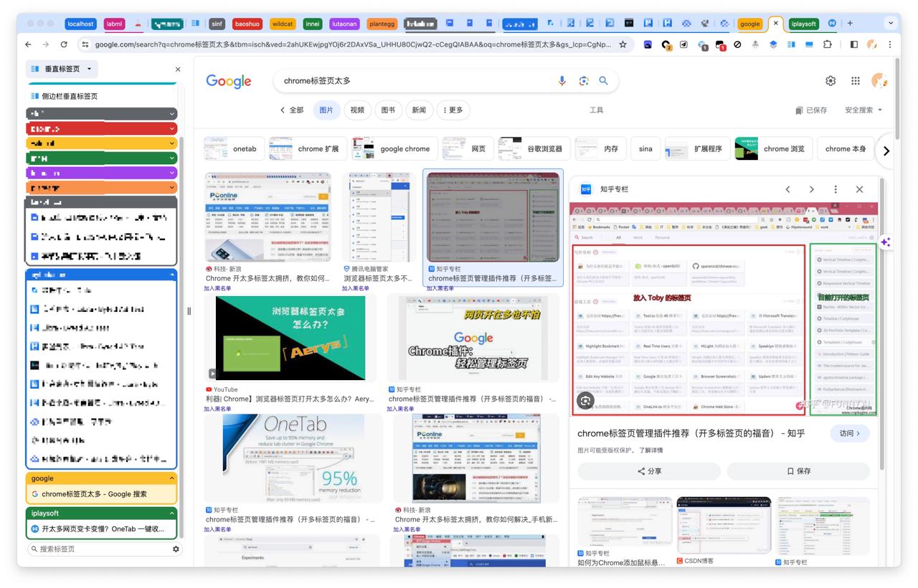Screen dimensions: 918x588
Task: Open the PConline 科技-新浪 image result
Action: click(x=268, y=217)
